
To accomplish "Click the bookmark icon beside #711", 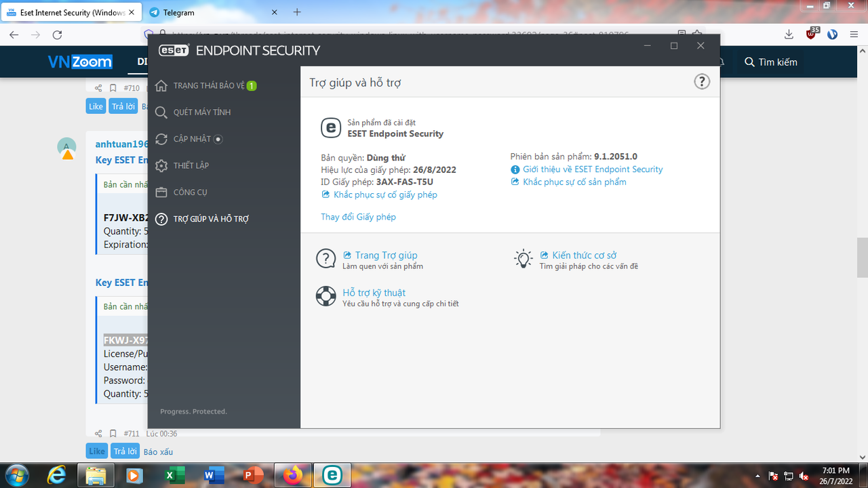I will [x=113, y=434].
